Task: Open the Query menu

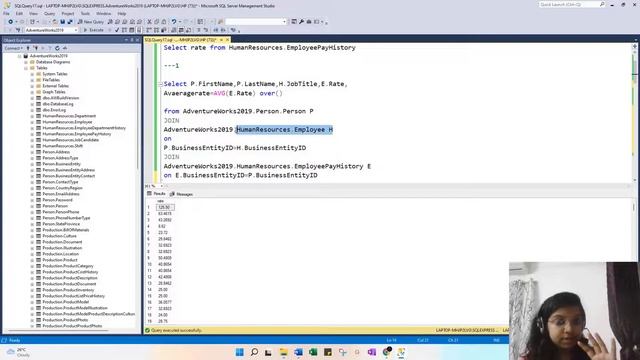Action: tap(49, 13)
